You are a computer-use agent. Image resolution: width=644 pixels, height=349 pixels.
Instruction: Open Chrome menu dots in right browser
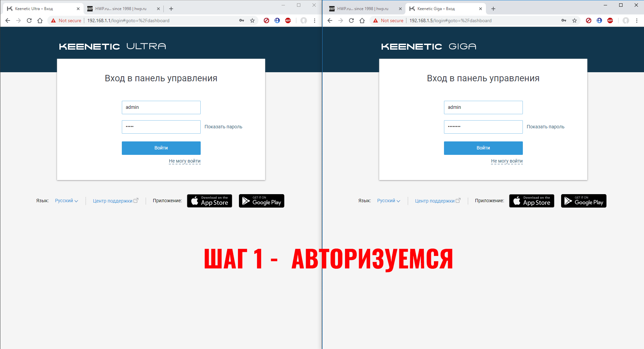click(x=637, y=20)
